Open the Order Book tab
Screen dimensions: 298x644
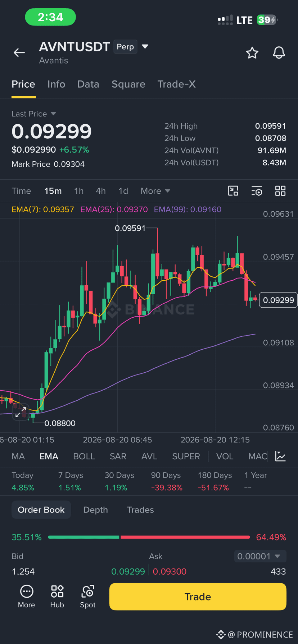click(41, 510)
